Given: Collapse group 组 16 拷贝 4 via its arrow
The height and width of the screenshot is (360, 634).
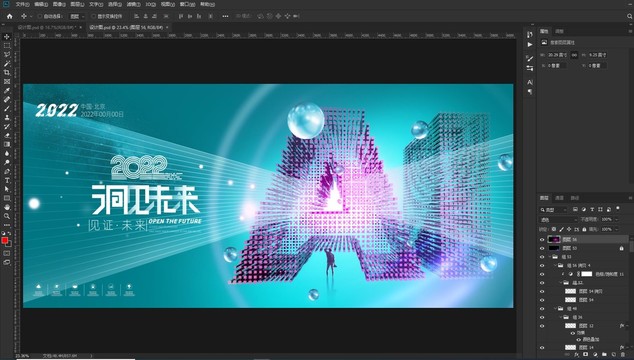Looking at the screenshot, I should click(x=556, y=265).
